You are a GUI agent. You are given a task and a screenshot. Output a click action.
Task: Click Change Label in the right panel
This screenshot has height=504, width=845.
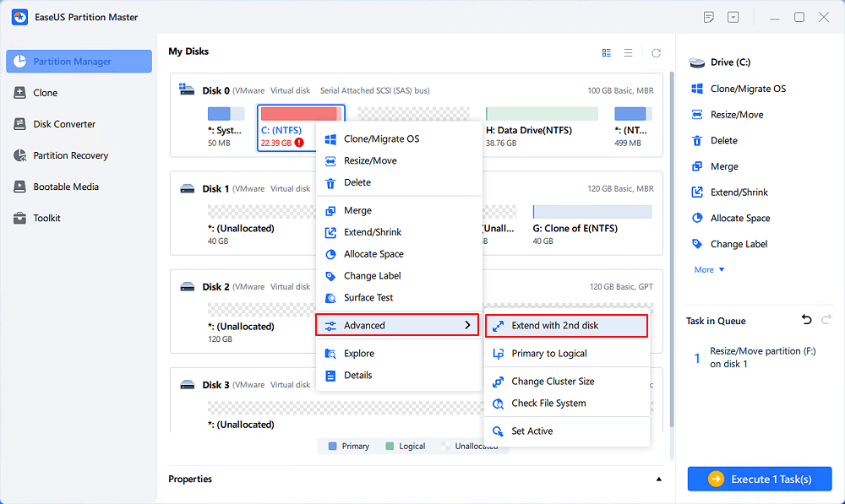click(739, 244)
